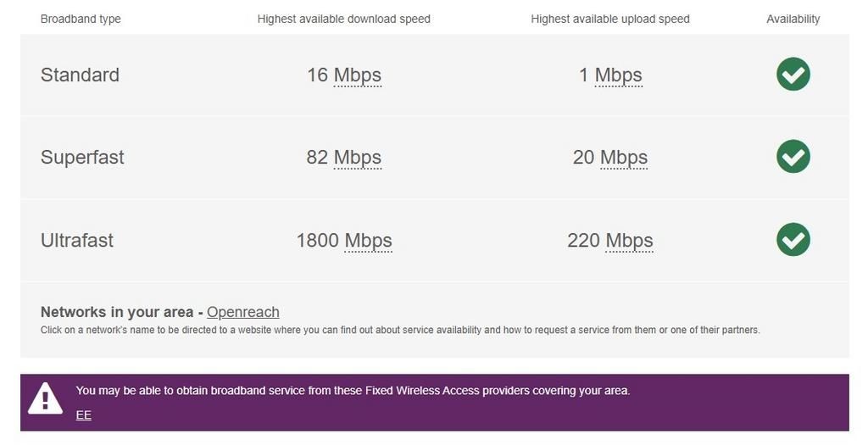The height and width of the screenshot is (445, 868).
Task: Click the Ultrafast availability green checkmark icon
Action: (x=793, y=239)
